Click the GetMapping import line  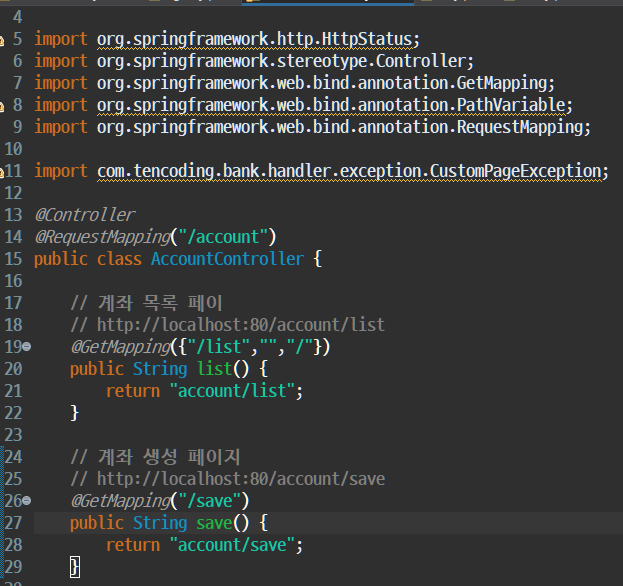pyautogui.click(x=294, y=83)
